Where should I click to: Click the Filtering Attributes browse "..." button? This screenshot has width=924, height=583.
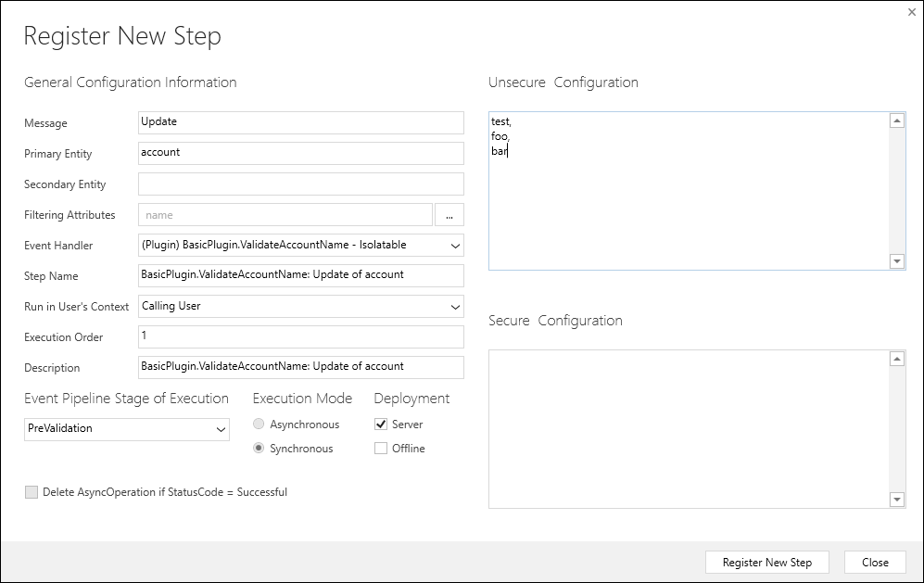(x=449, y=214)
